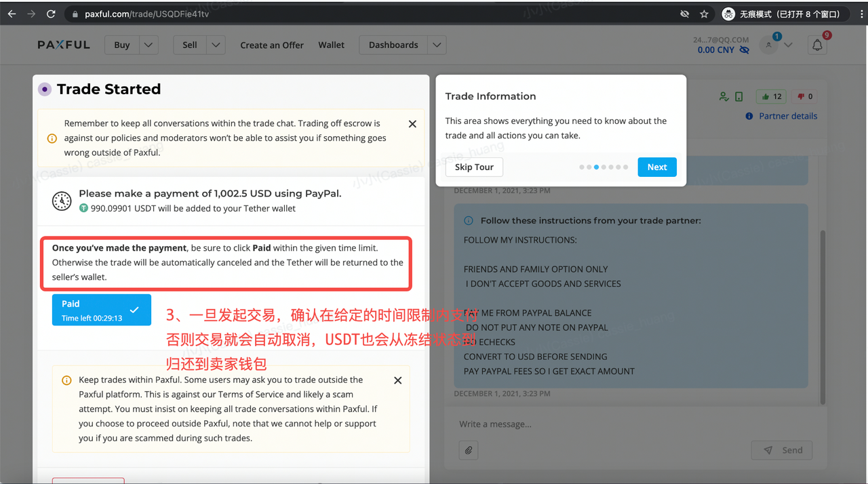Skip the tour
The width and height of the screenshot is (868, 484).
(474, 167)
